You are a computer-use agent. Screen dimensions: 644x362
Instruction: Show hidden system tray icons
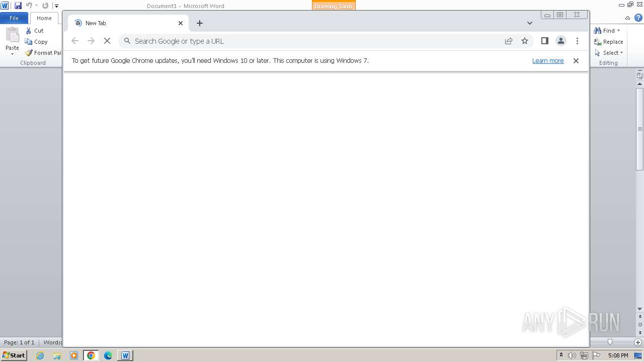point(561,355)
